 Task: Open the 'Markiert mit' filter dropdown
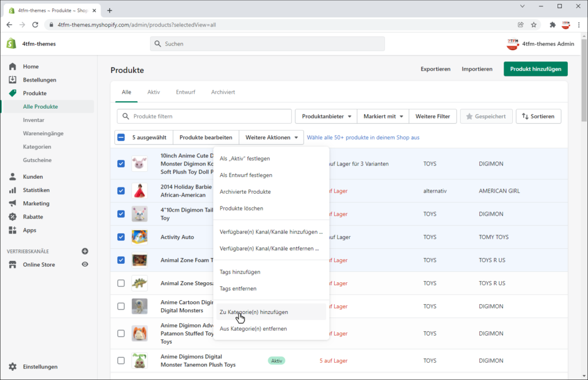pyautogui.click(x=383, y=116)
